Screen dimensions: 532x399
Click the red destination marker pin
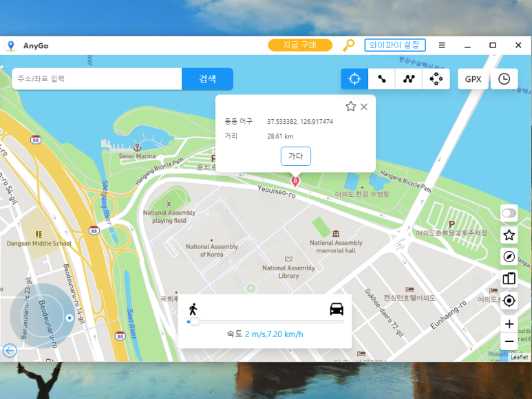coord(295,182)
